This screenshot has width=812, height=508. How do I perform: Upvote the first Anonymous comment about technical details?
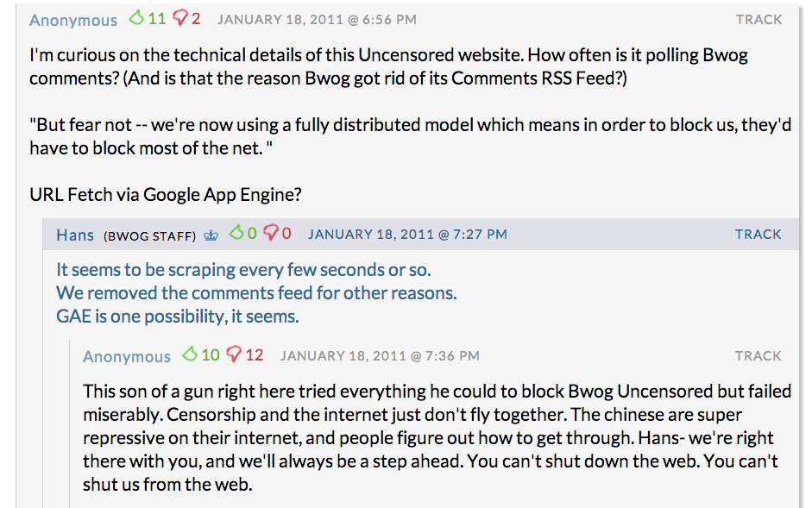click(x=136, y=17)
